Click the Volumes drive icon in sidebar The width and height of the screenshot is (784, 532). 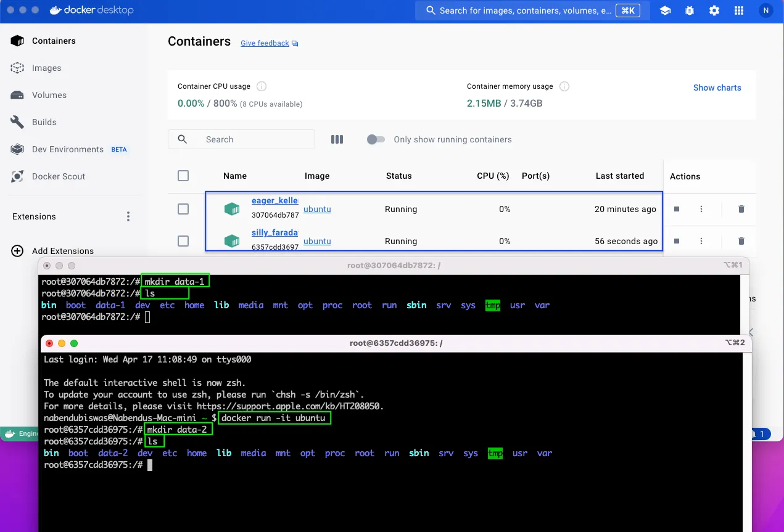tap(17, 95)
